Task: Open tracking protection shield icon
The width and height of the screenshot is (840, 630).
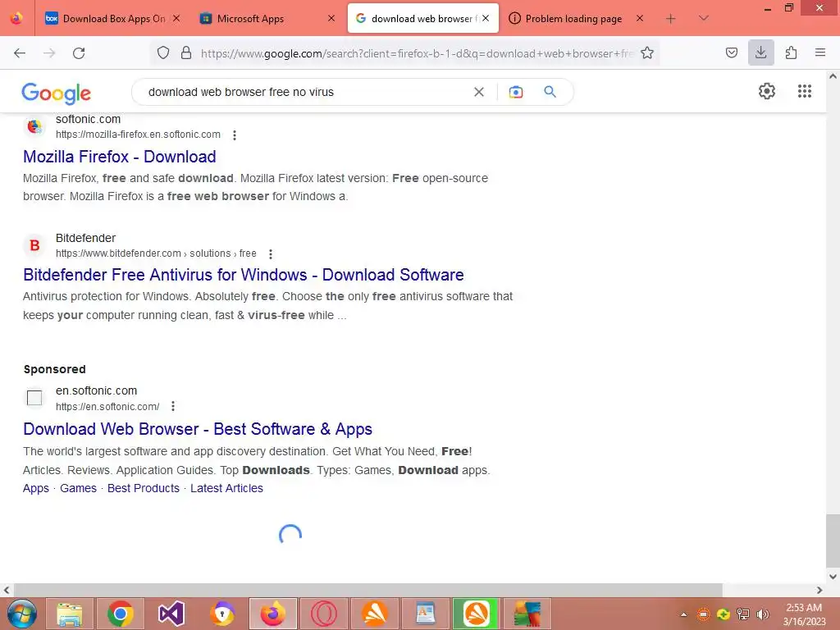Action: (163, 53)
